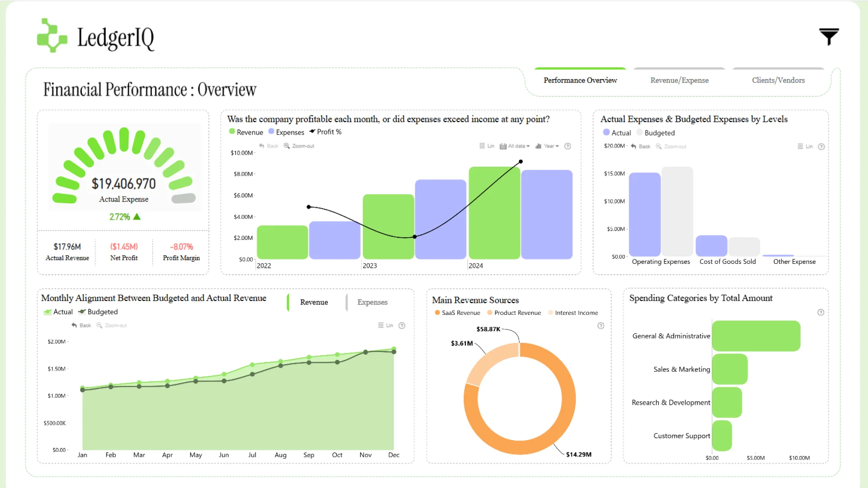Screen dimensions: 868x488
Task: Toggle Lin scale in profitability chart
Action: [x=487, y=146]
